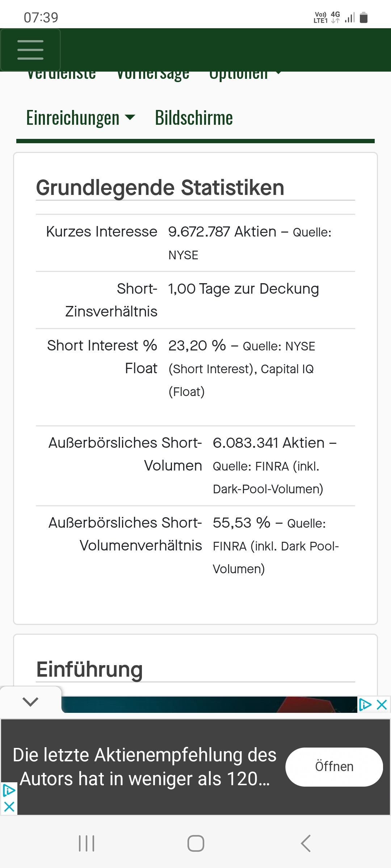Tap the partially hidden Vorhersage tab
This screenshot has width=391, height=868.
click(x=153, y=75)
